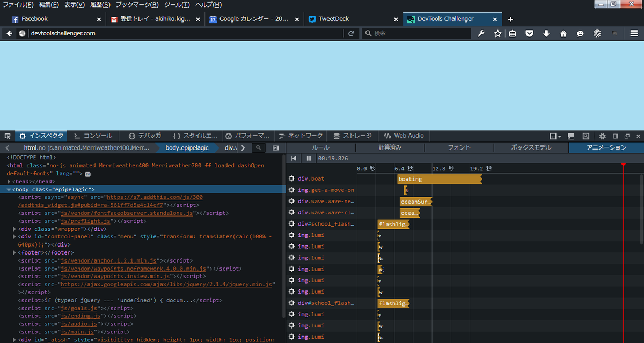Image resolution: width=644 pixels, height=343 pixels.
Task: Click the globe pencil toolbar icon
Action: pyautogui.click(x=597, y=33)
